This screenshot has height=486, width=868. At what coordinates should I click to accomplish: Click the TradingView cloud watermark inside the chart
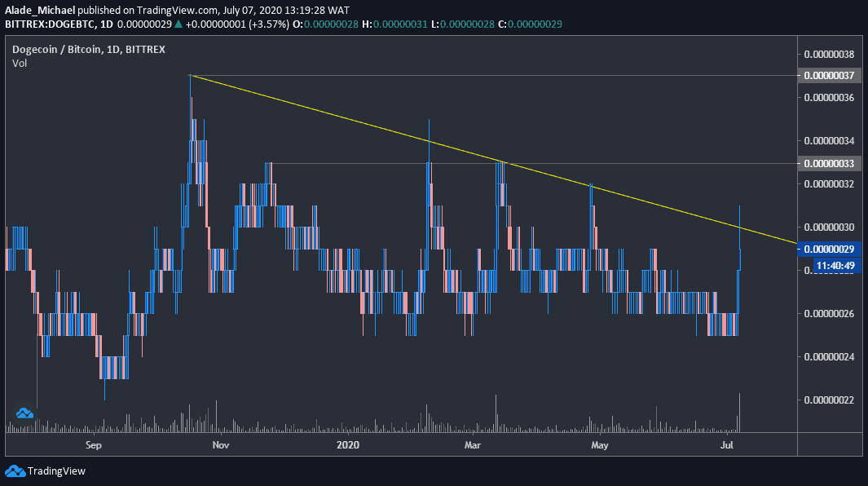click(x=24, y=413)
